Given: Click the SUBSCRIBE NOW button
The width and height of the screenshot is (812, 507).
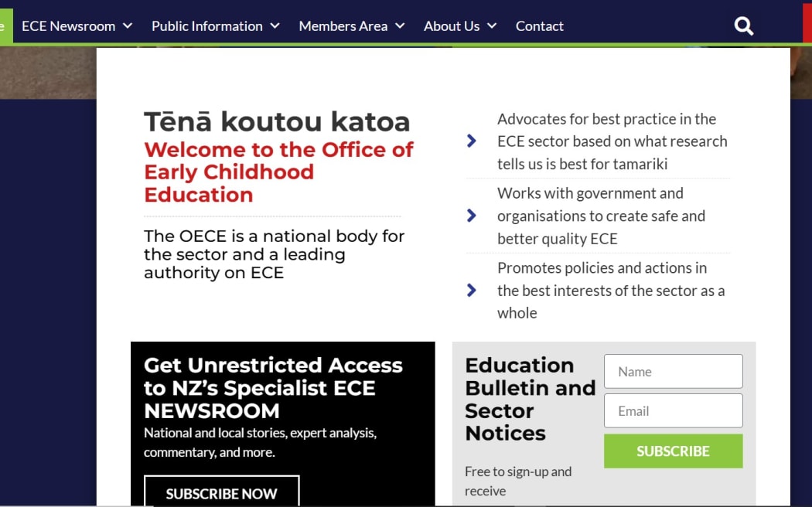Looking at the screenshot, I should [x=222, y=491].
